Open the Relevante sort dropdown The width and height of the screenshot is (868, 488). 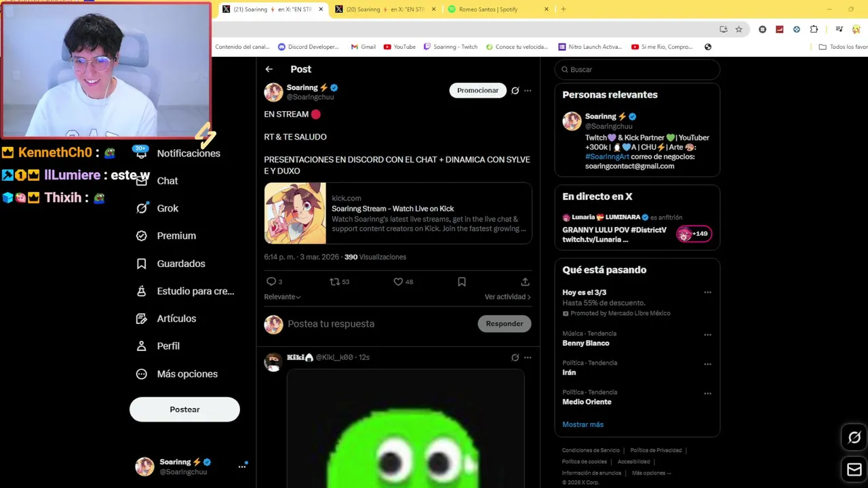click(x=282, y=297)
